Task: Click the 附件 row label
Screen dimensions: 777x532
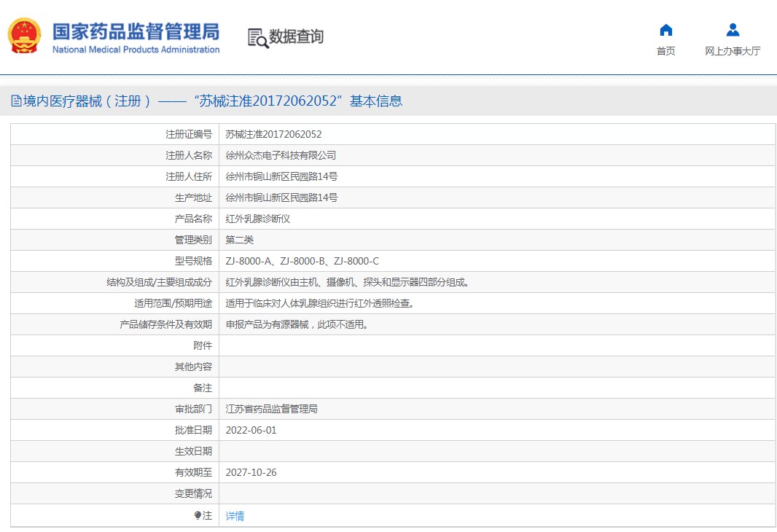Action: point(203,345)
